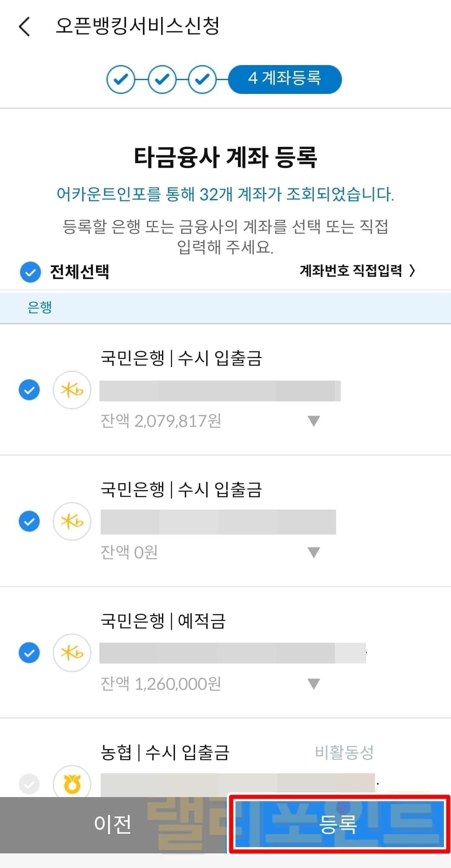The height and width of the screenshot is (868, 451).
Task: Uncheck the account with 잔액 2,079,817원
Action: tap(29, 390)
